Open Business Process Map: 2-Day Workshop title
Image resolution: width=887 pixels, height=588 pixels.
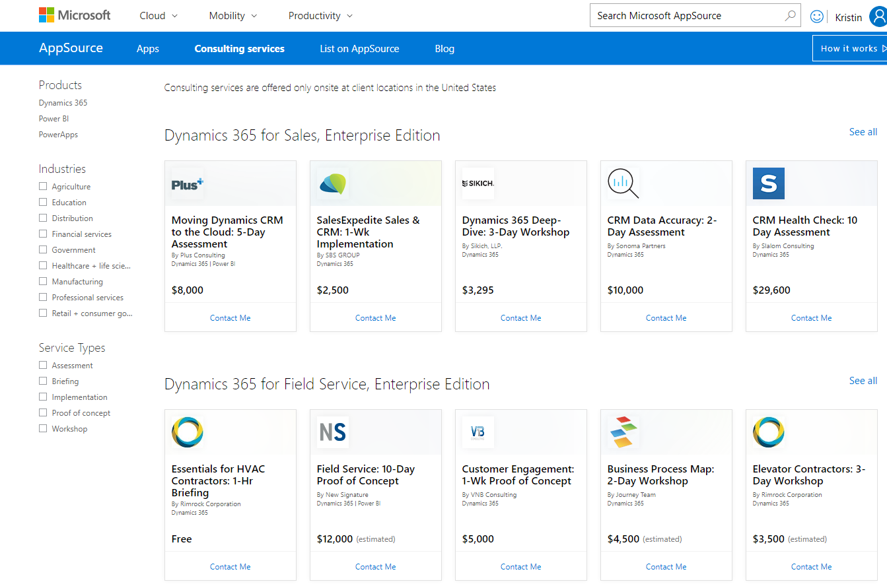661,475
